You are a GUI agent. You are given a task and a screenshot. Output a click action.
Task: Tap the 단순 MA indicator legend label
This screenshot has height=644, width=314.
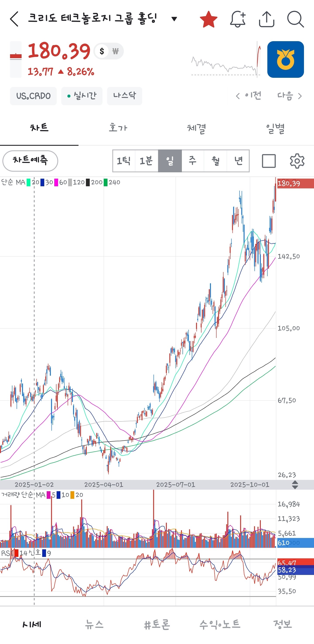tap(13, 182)
